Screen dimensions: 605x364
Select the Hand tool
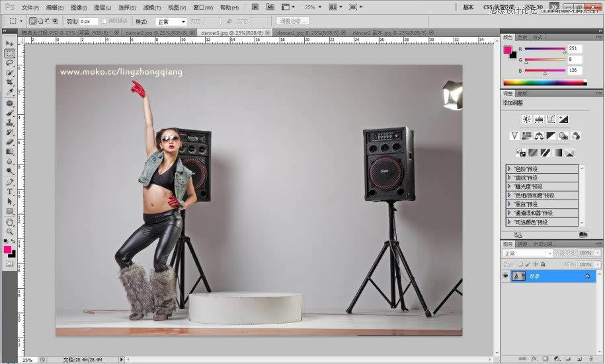(10, 221)
